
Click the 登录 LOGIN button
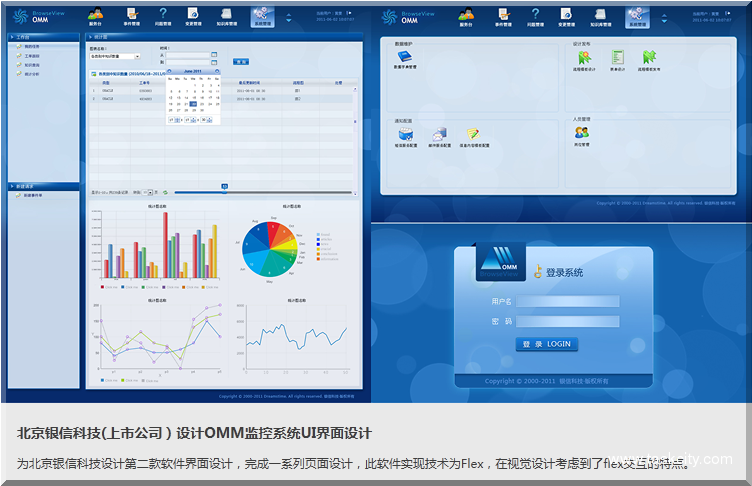pos(547,344)
